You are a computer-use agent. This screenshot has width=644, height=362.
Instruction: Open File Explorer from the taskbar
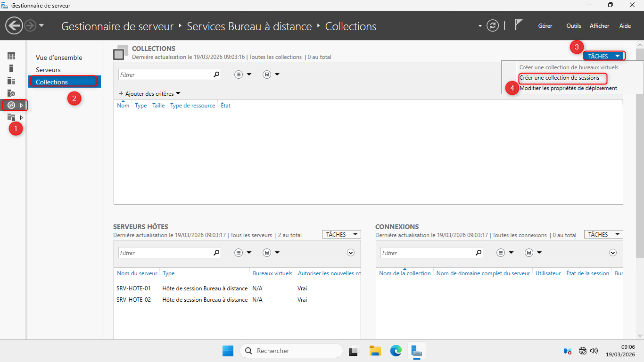(x=375, y=351)
